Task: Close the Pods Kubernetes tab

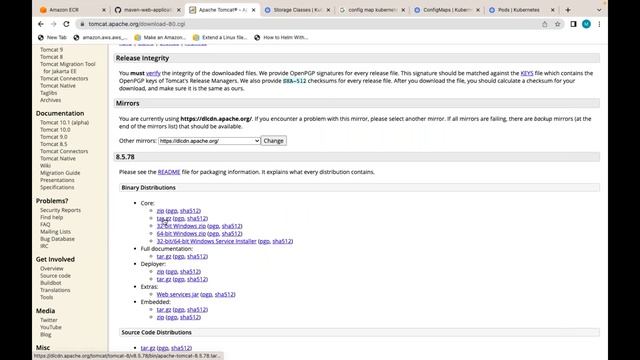Action: coord(553,10)
